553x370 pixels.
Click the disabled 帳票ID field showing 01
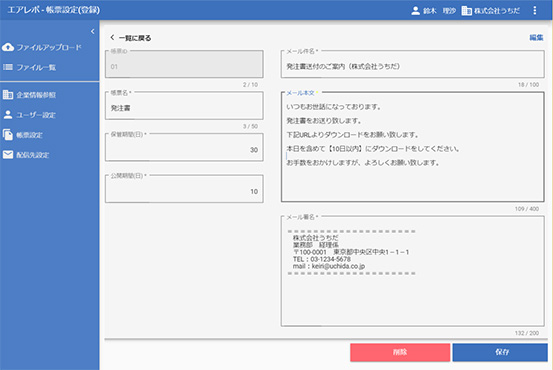(x=184, y=64)
